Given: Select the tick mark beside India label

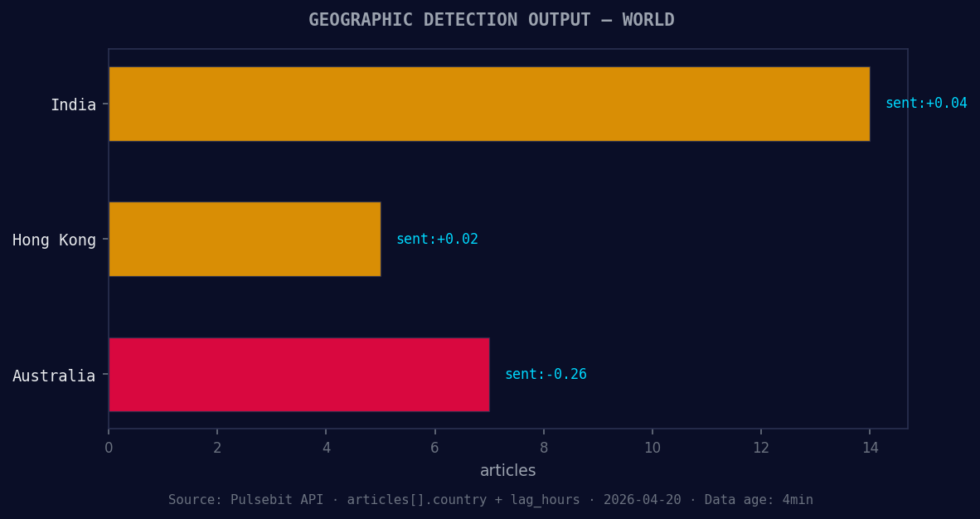Looking at the screenshot, I should click(104, 104).
